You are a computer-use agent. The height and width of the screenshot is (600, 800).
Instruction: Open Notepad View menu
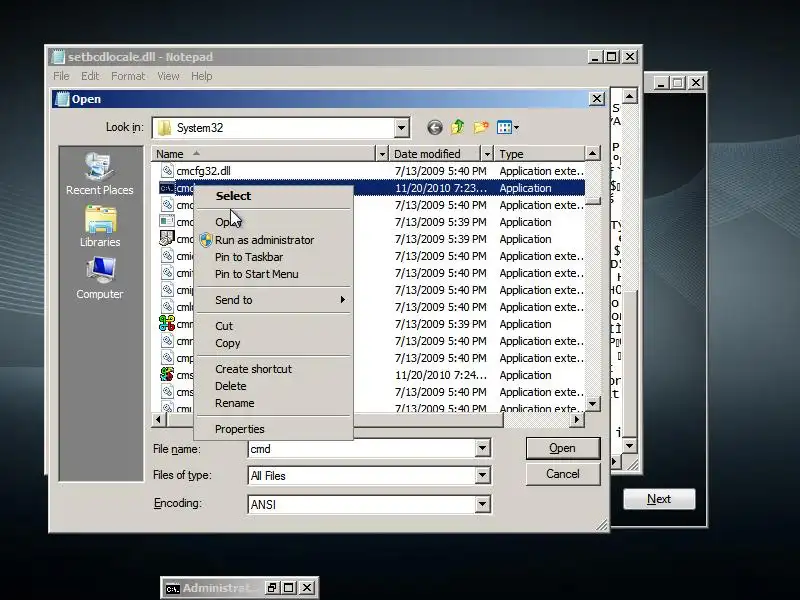tap(168, 76)
